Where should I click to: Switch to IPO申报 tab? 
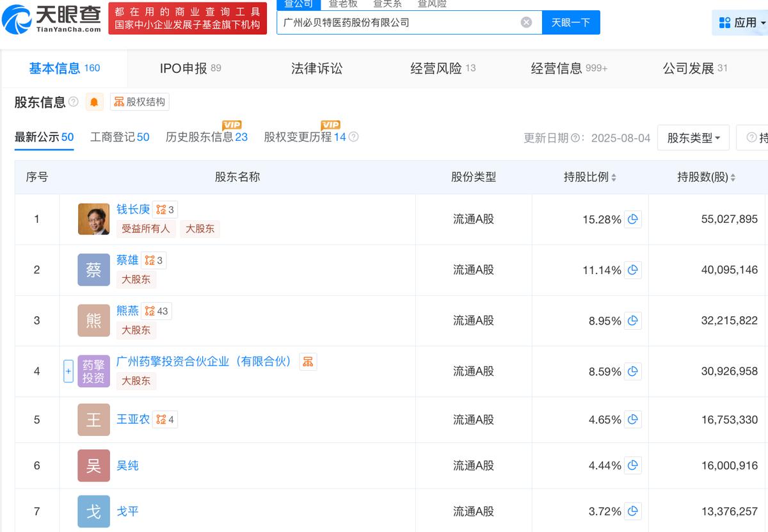pyautogui.click(x=190, y=68)
